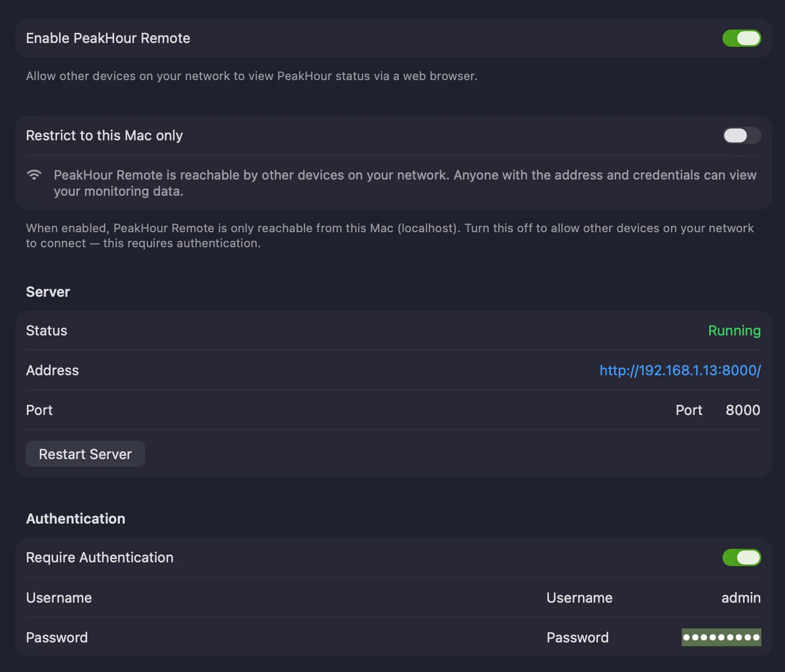Click the masked Password field
This screenshot has height=672, width=785.
[x=721, y=638]
